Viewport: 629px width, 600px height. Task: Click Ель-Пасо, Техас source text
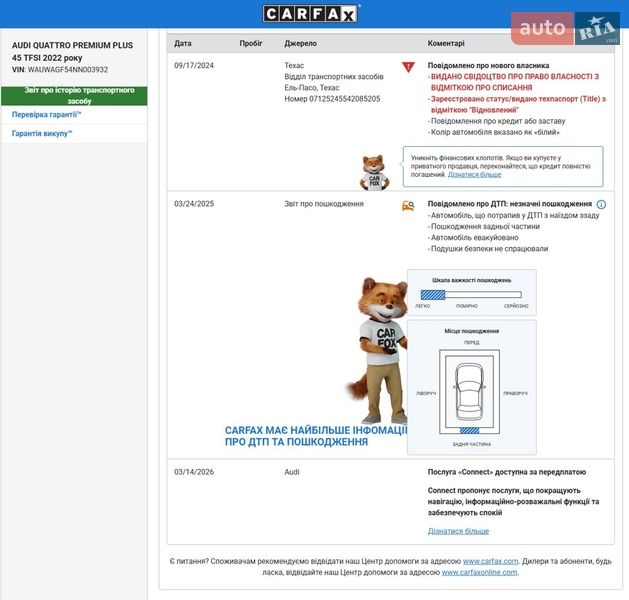pyautogui.click(x=312, y=87)
